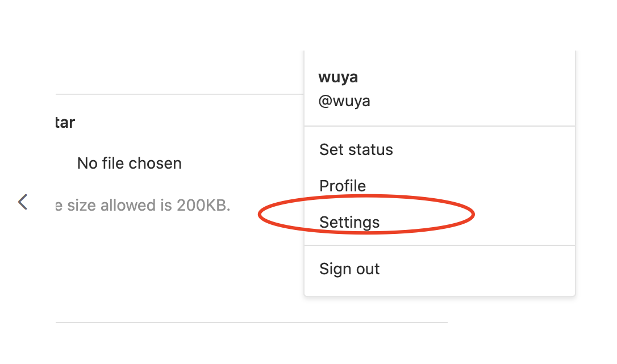Click the bold wuya user name
The width and height of the screenshot is (617, 364).
pos(338,78)
